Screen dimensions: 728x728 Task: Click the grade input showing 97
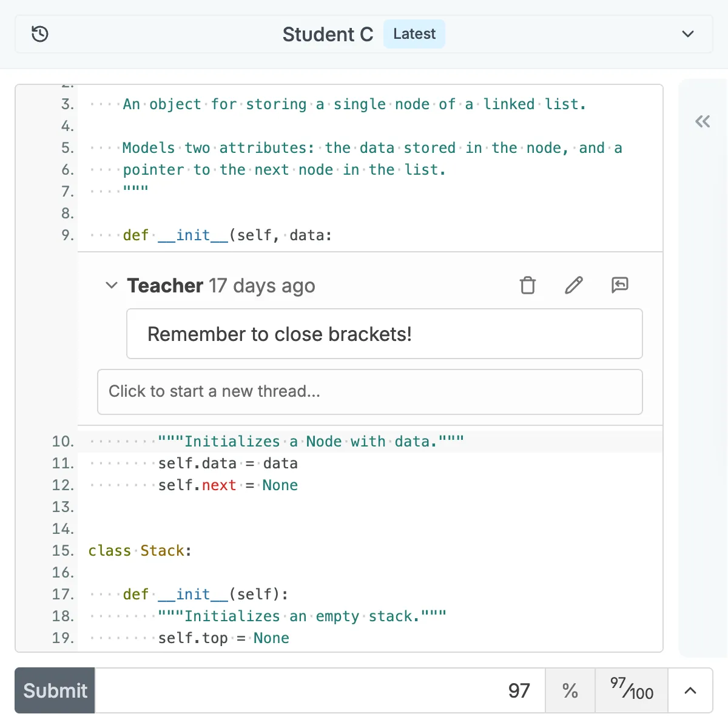tap(519, 690)
